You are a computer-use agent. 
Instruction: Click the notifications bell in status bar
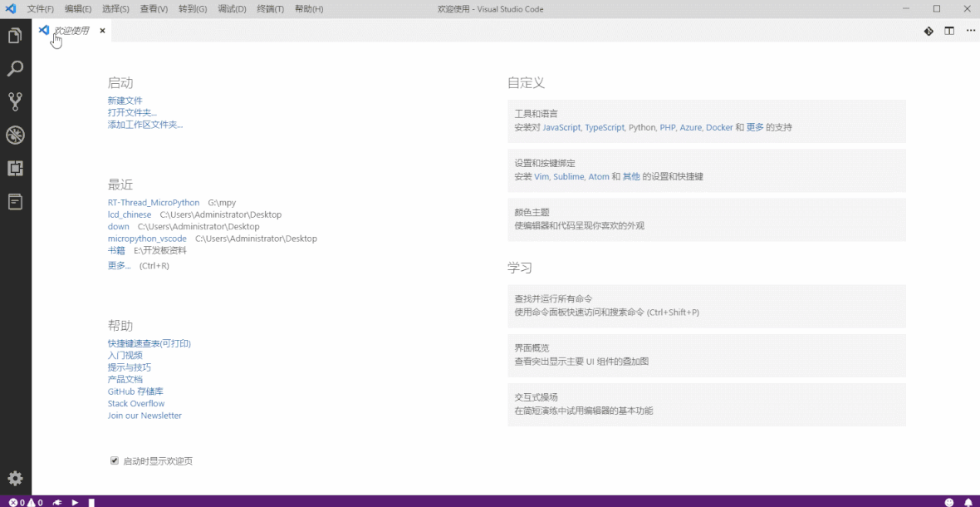pyautogui.click(x=967, y=502)
